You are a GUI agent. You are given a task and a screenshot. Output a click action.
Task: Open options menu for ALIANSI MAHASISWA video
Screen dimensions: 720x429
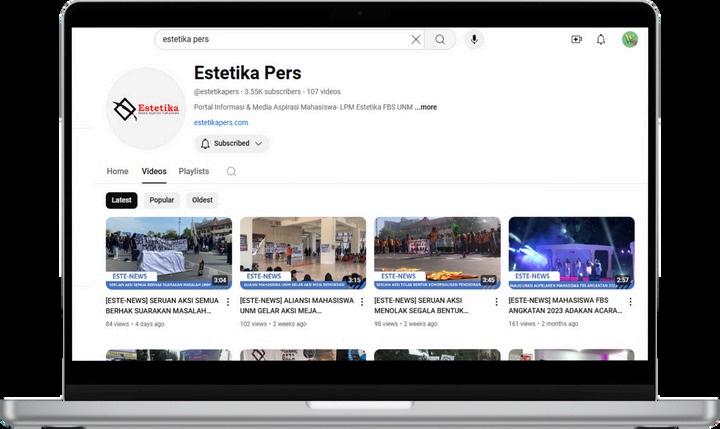(362, 302)
